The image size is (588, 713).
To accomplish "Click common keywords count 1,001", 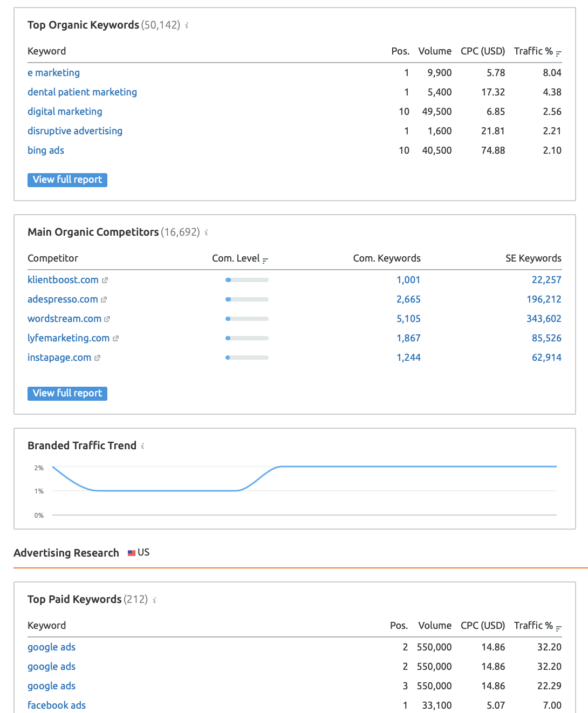I will tap(408, 280).
